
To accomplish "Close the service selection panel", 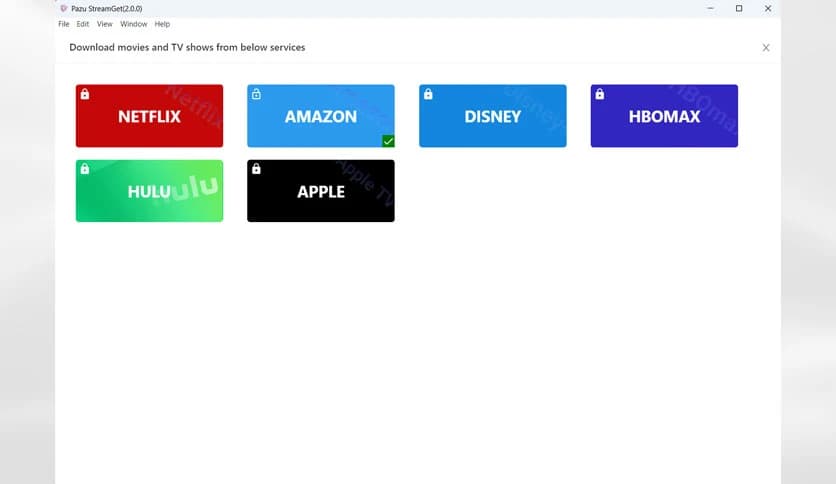I will (x=766, y=47).
